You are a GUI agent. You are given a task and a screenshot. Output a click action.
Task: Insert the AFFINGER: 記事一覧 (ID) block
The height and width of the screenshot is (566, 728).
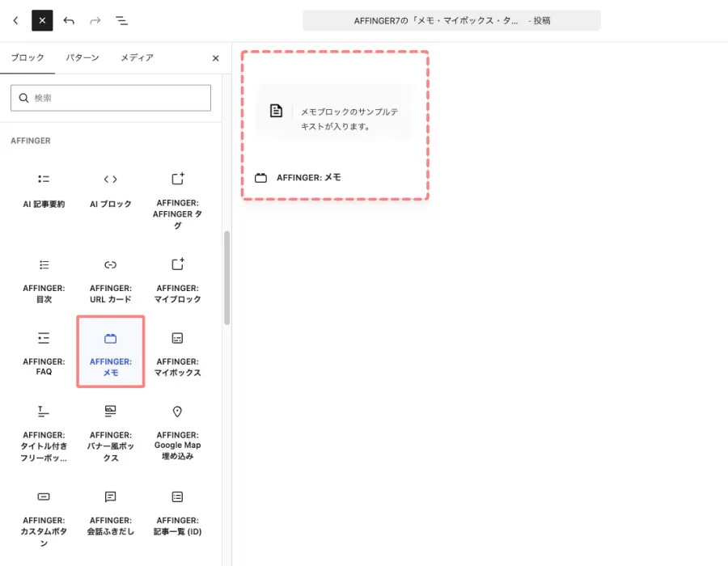(x=177, y=513)
